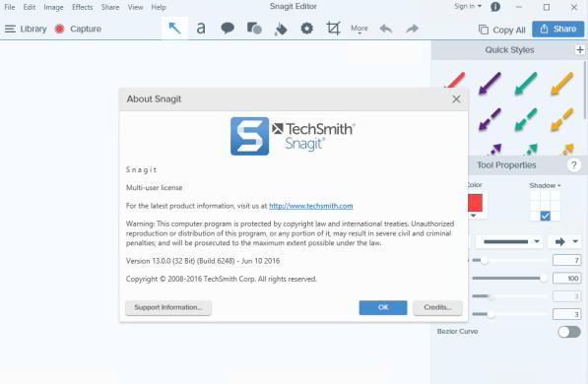Click the Undo arrow

pyautogui.click(x=386, y=29)
